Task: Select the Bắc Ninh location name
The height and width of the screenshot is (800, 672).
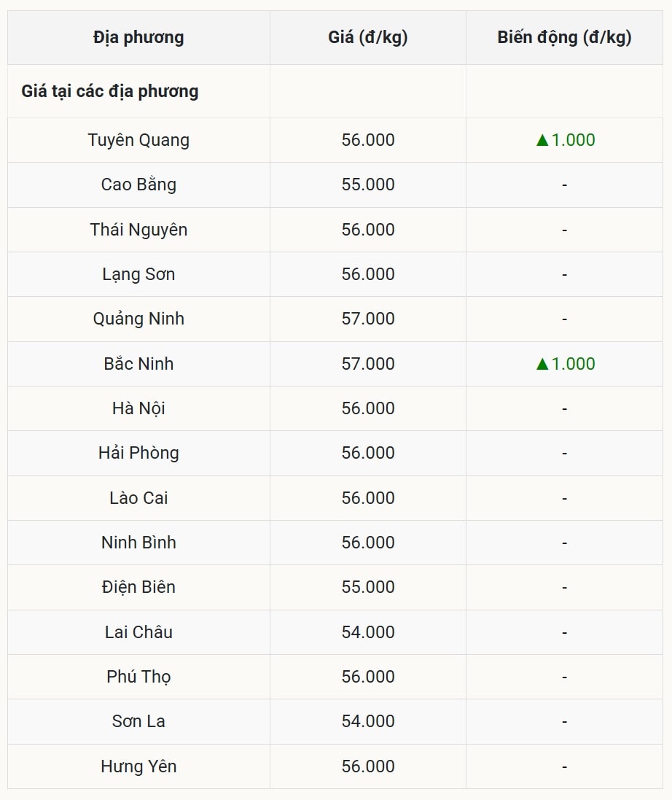Action: point(138,364)
